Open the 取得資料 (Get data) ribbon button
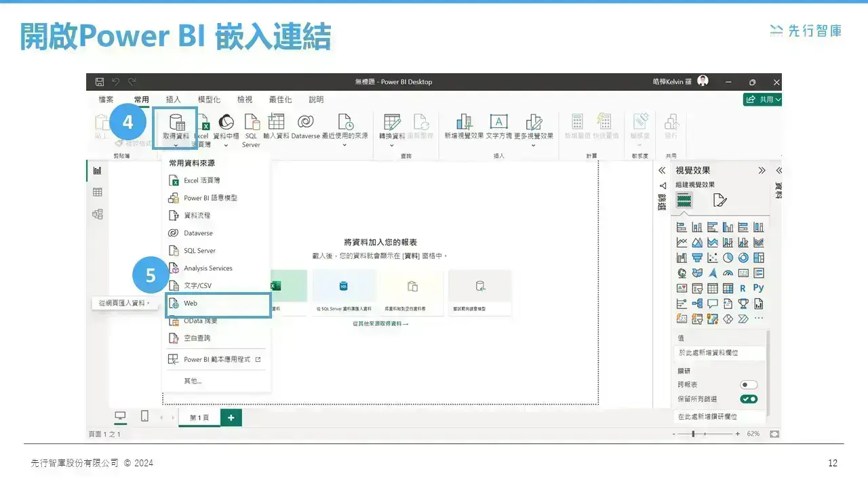Screen dimensions: 868x488 (176, 127)
